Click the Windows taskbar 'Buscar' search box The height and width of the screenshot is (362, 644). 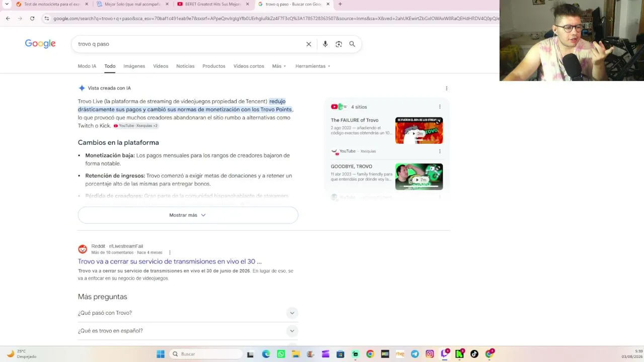[205, 354]
